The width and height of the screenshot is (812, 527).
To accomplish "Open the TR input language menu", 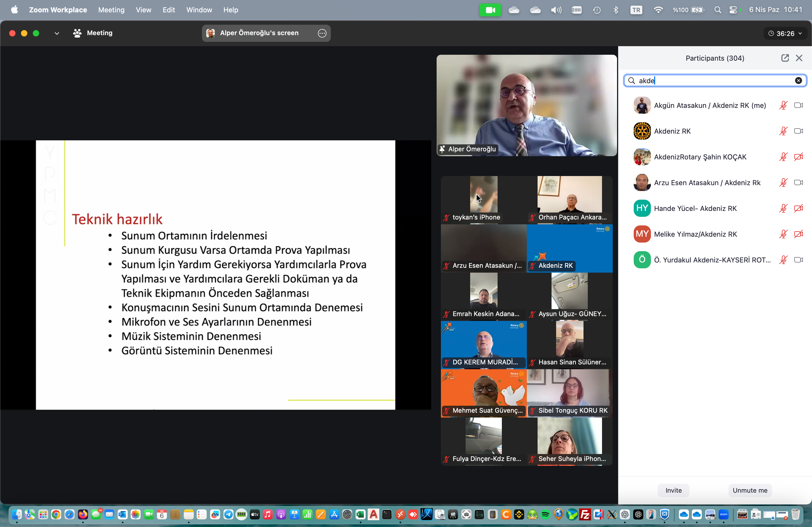I will pos(636,10).
